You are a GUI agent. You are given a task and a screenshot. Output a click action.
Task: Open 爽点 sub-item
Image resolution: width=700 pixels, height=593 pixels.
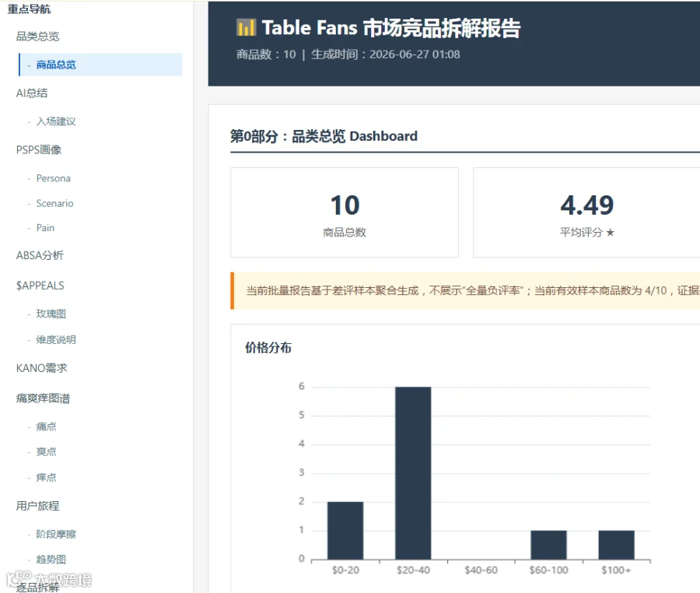pos(46,451)
